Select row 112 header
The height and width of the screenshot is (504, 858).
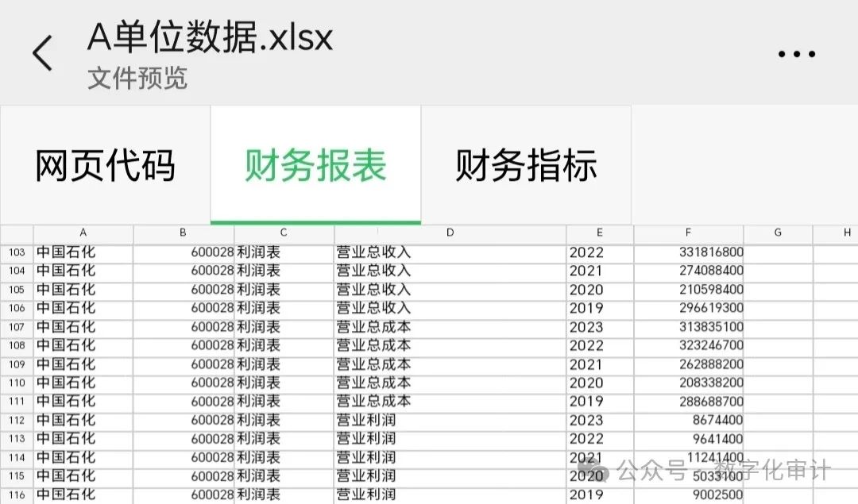click(17, 421)
